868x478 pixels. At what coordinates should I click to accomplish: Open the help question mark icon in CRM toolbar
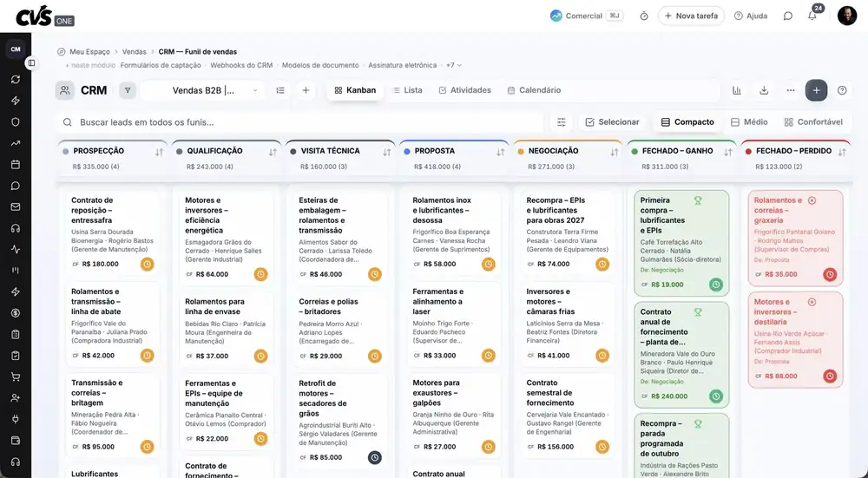tap(842, 90)
